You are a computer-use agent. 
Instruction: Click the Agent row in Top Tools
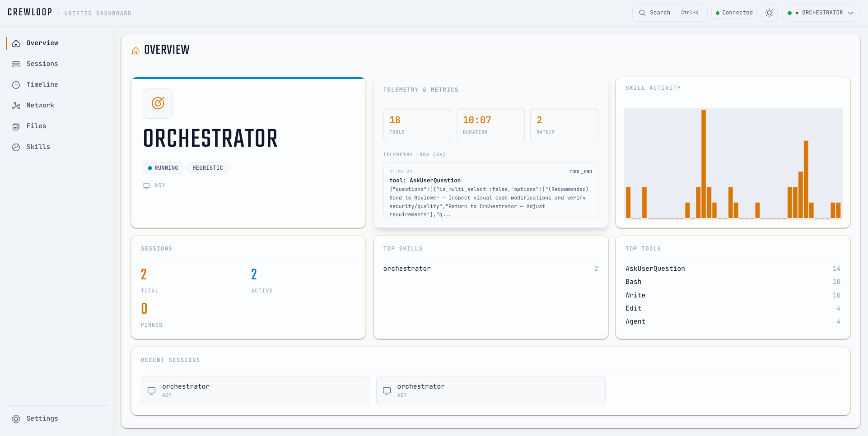point(733,321)
